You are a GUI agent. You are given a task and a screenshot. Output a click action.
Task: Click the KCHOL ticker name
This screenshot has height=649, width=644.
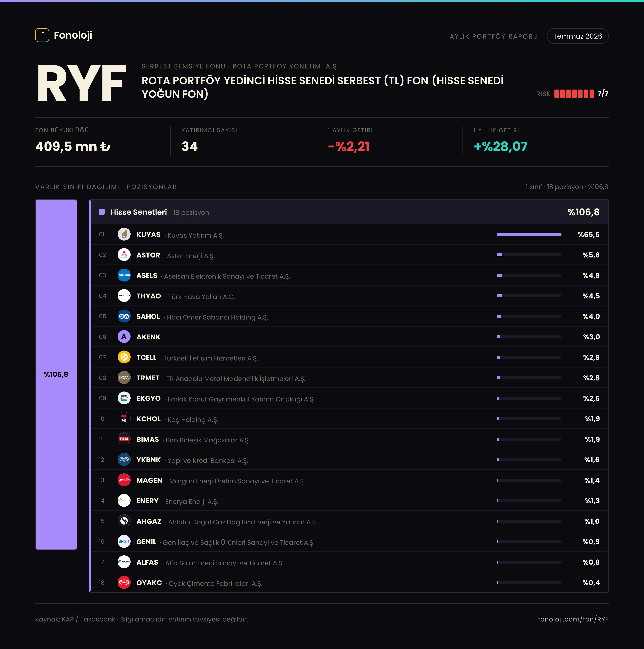[x=149, y=419]
